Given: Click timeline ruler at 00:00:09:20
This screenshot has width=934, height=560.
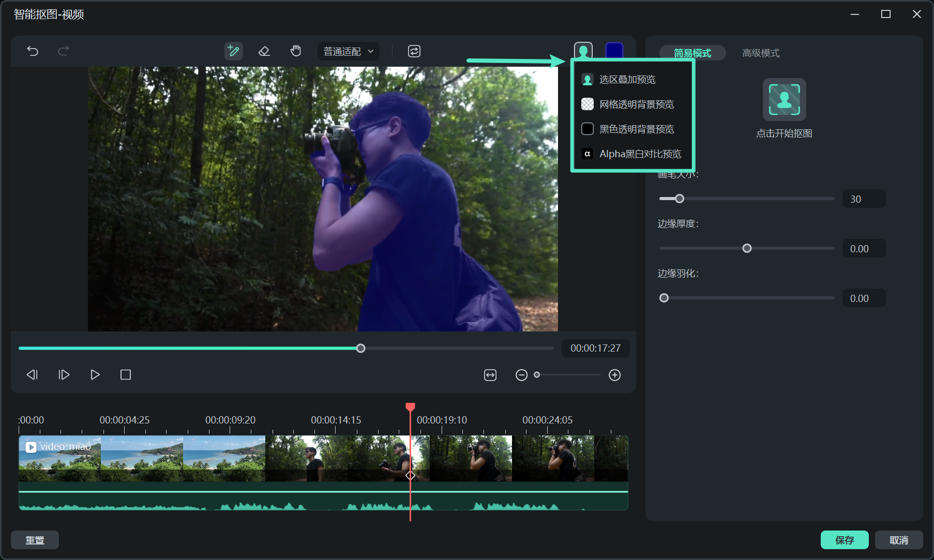Looking at the screenshot, I should pyautogui.click(x=230, y=420).
